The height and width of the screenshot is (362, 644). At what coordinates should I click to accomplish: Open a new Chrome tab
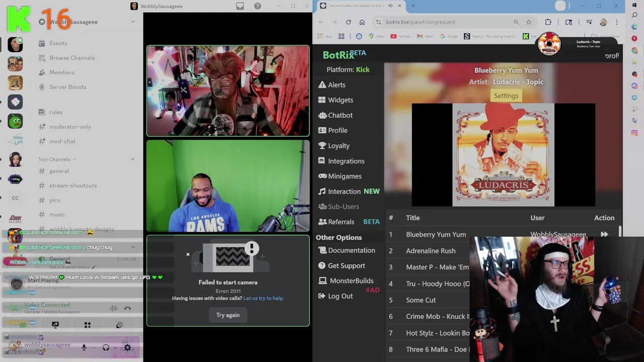[413, 6]
